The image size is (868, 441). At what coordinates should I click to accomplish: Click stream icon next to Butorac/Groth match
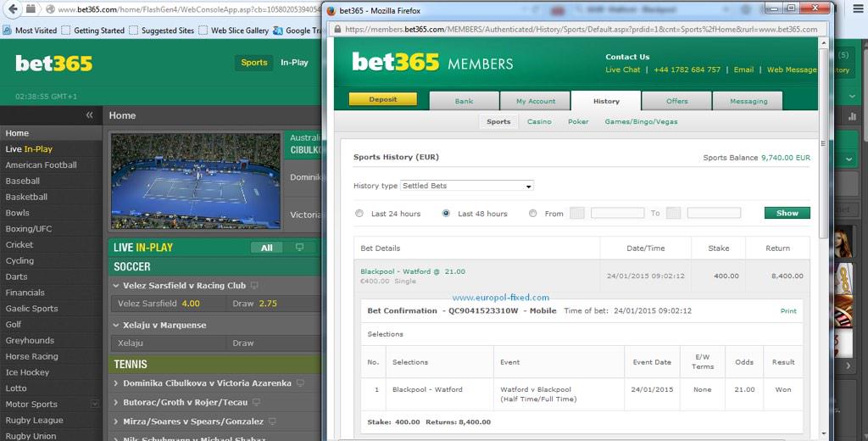coord(256,402)
